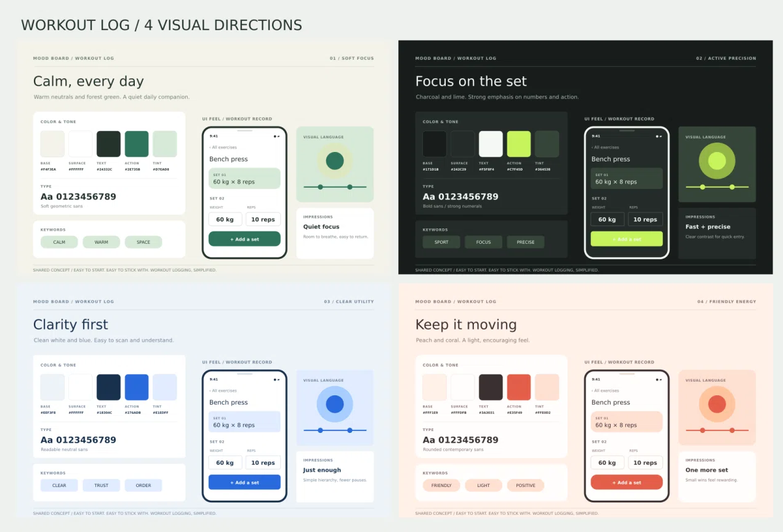Go back via 'All exercises' in Calm phone
Viewport: 783px width, 532px height.
pyautogui.click(x=223, y=148)
